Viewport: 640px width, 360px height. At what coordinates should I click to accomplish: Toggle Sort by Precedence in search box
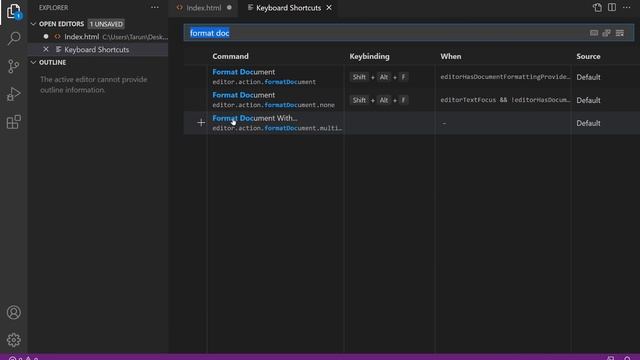[x=607, y=33]
